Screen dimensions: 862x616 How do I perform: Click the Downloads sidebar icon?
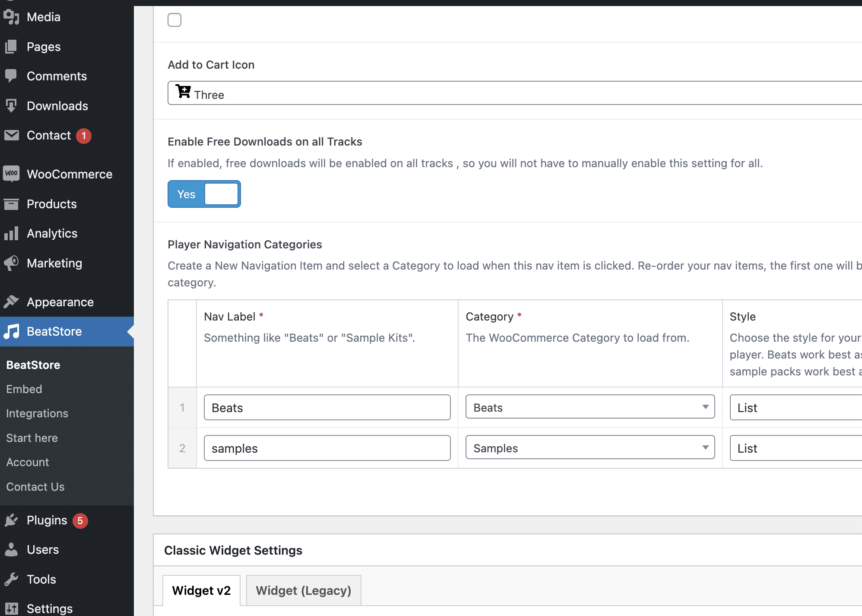[11, 106]
